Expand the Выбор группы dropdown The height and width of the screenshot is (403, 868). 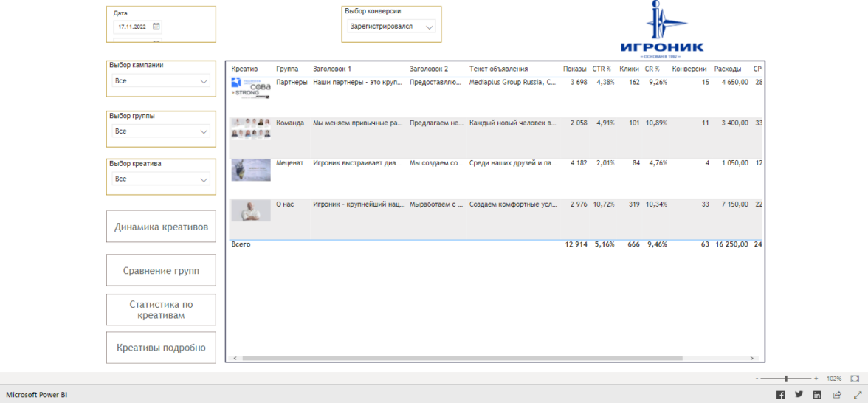coord(204,131)
